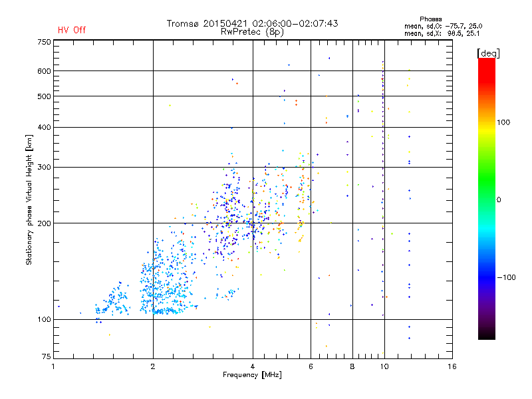Click the "16" frequency tick label
The width and height of the screenshot is (532, 399).
[452, 366]
